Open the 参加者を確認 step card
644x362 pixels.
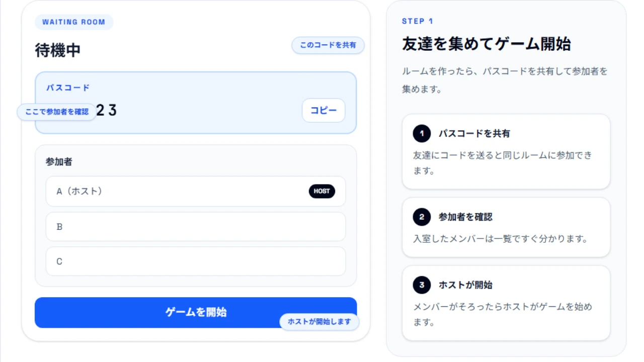pyautogui.click(x=506, y=227)
